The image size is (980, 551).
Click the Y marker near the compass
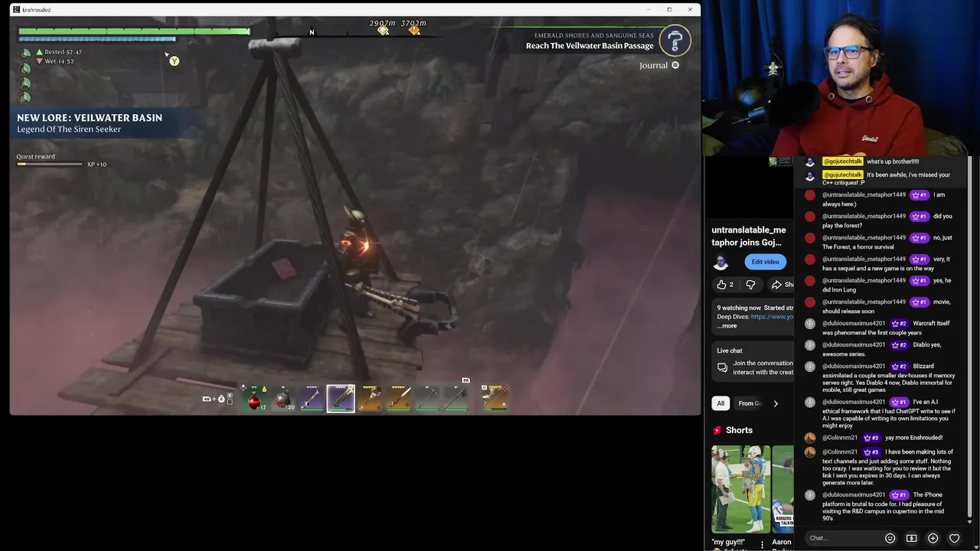click(175, 61)
